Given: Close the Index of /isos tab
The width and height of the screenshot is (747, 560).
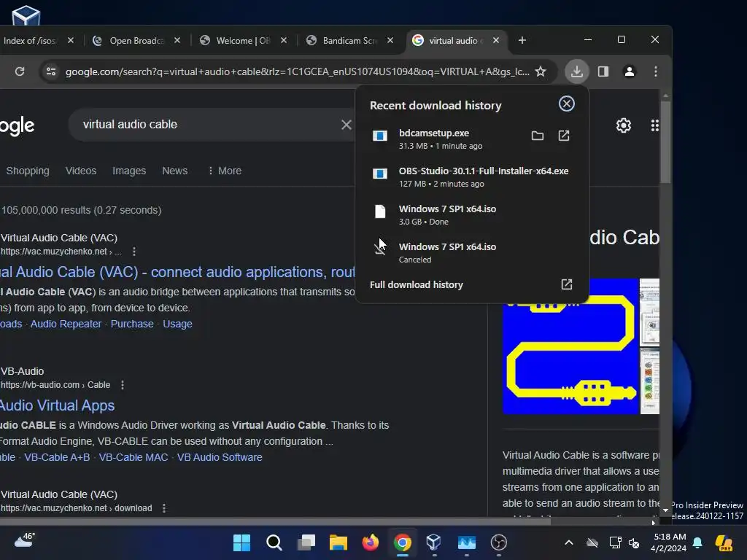Looking at the screenshot, I should coord(71,41).
